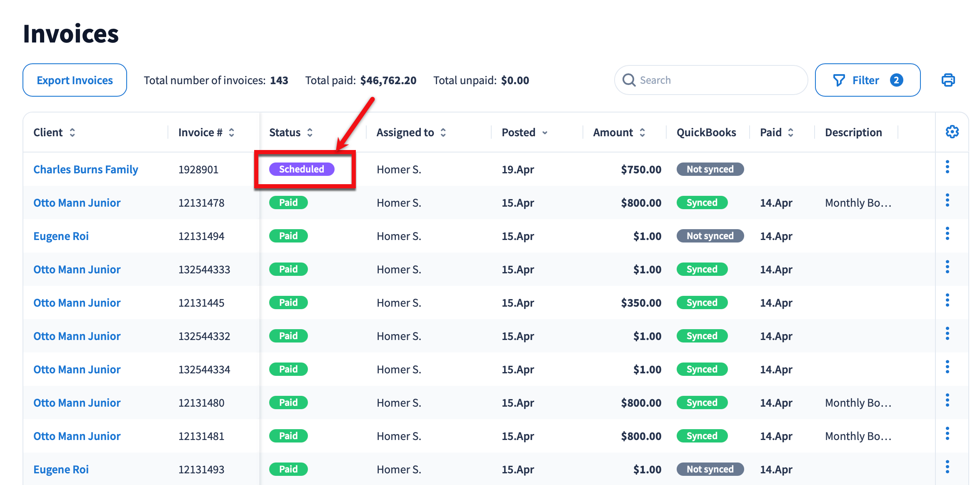
Task: Click the funnel icon on Filter button
Action: coord(839,80)
